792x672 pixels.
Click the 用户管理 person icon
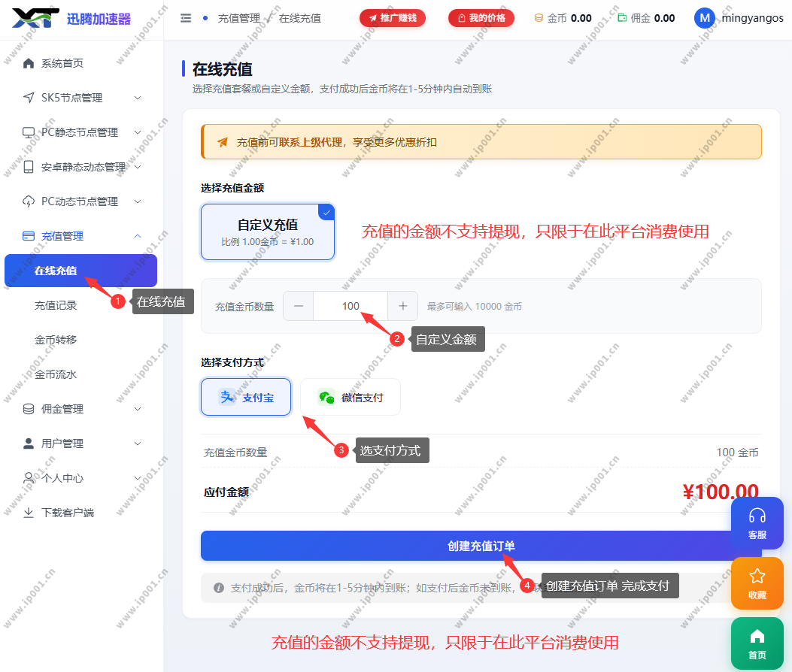pos(29,443)
